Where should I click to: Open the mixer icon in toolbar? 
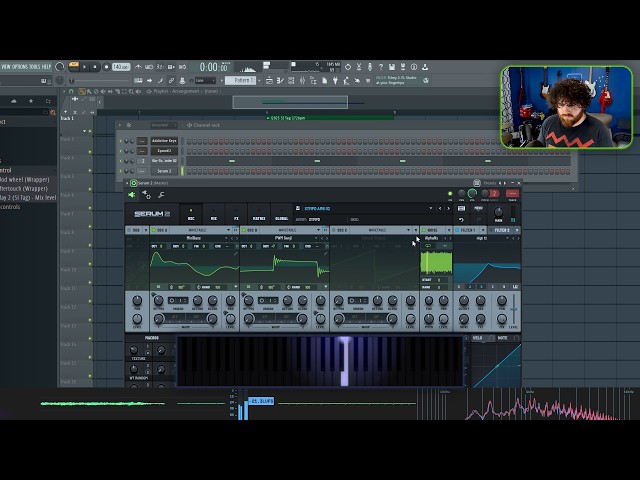[x=302, y=80]
